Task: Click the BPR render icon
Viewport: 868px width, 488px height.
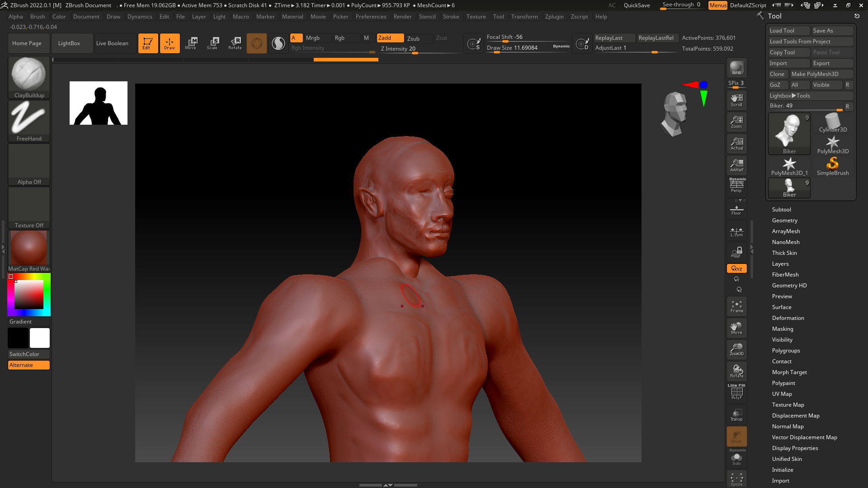Action: point(736,68)
